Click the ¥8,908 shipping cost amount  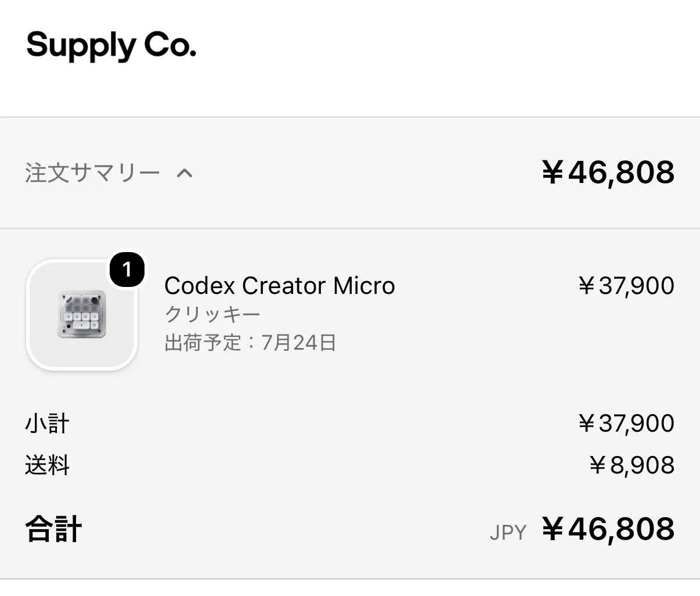pos(632,465)
